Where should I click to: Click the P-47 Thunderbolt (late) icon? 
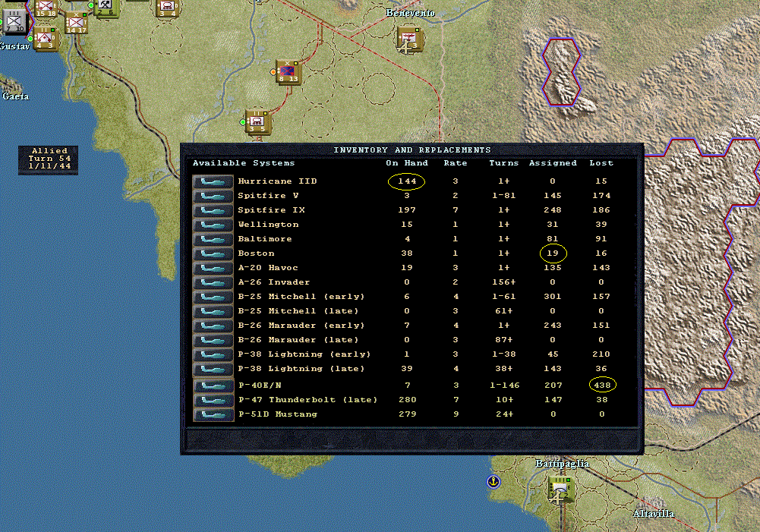(213, 400)
